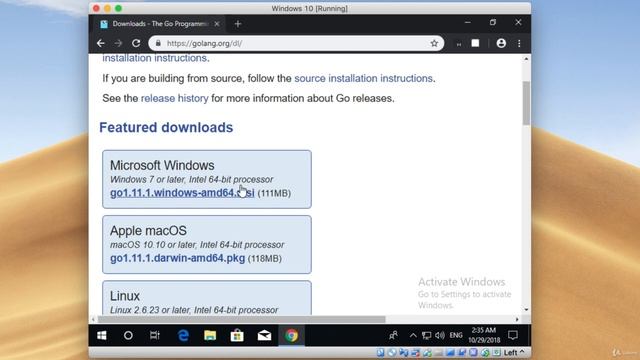Open the People icon in the taskbar

(x=393, y=336)
